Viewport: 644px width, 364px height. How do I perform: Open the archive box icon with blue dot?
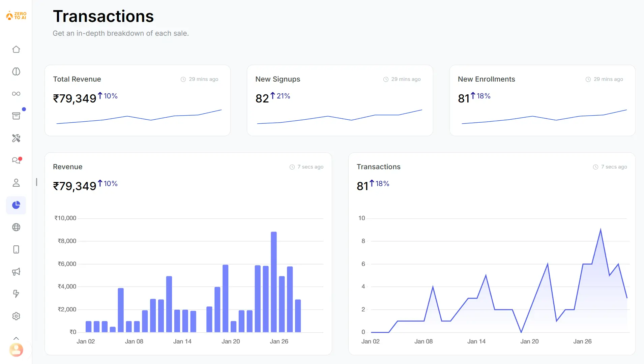tap(16, 116)
